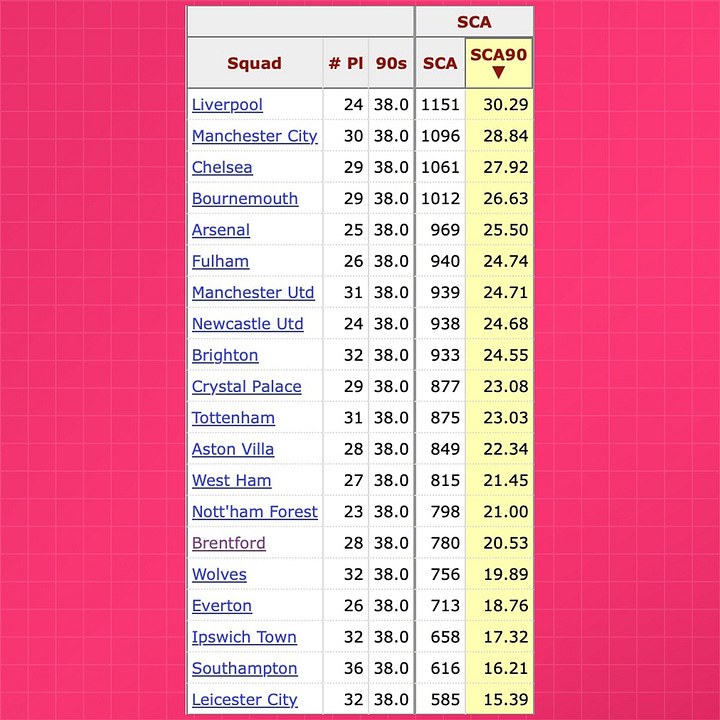
Task: Select Leicester City's SCA value 585
Action: click(x=445, y=699)
